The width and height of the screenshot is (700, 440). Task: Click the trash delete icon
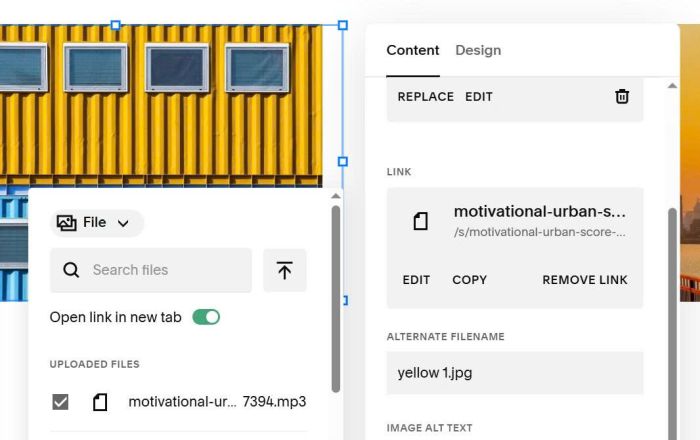pos(622,97)
